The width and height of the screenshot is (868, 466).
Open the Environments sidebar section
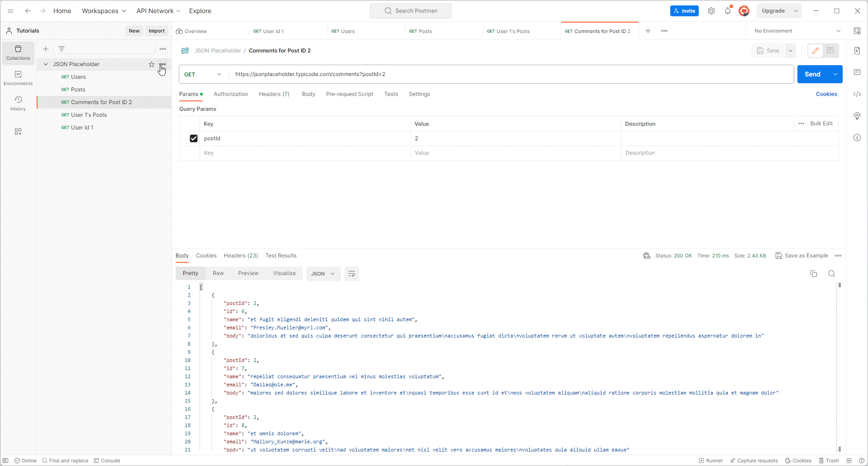click(18, 78)
